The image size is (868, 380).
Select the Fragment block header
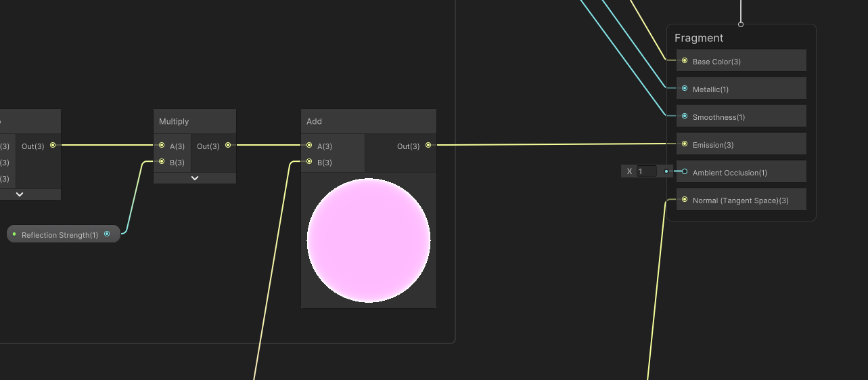[x=699, y=39]
